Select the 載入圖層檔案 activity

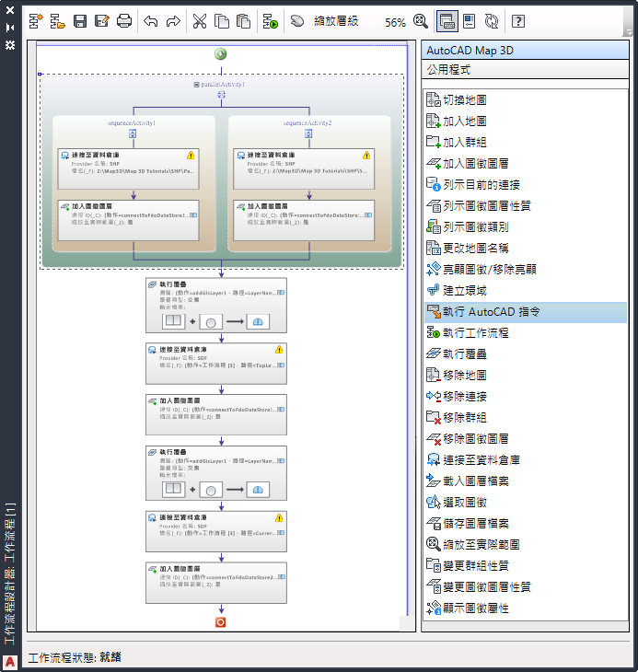pos(526,481)
